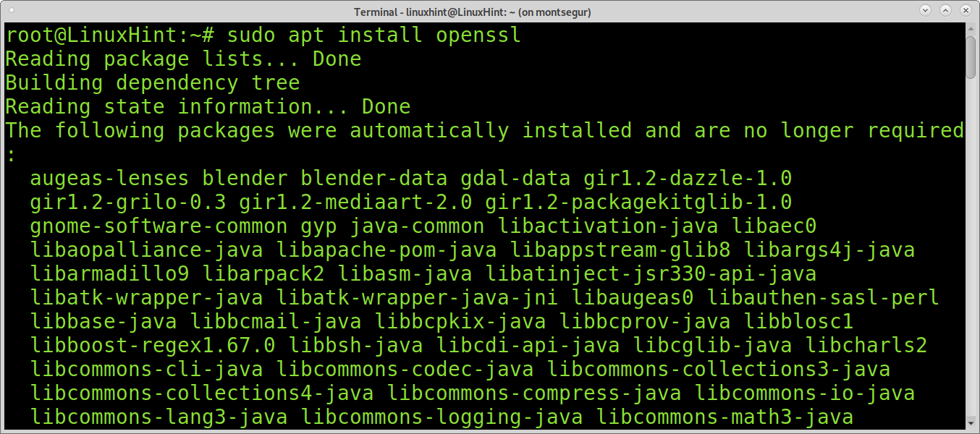Click package name 'libarmadillo9'
Screen dimensions: 980x434
click(109, 273)
